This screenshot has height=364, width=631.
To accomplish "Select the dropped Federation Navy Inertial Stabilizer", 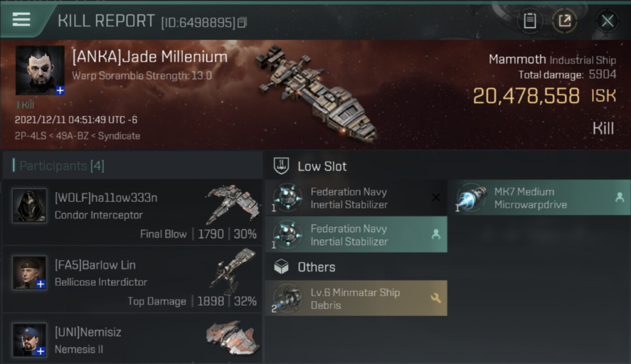I will (356, 235).
